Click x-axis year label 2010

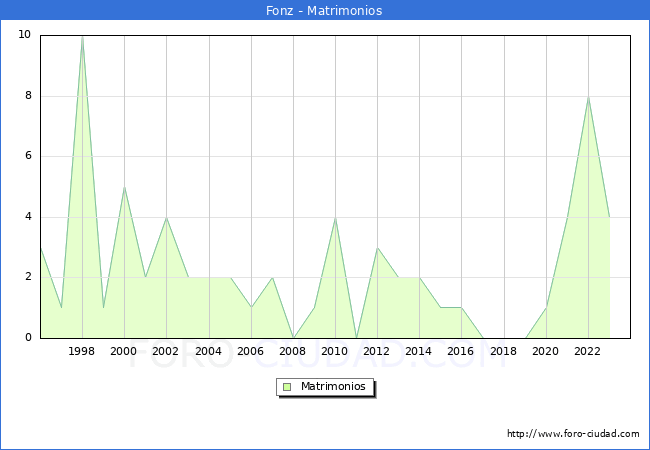click(335, 351)
